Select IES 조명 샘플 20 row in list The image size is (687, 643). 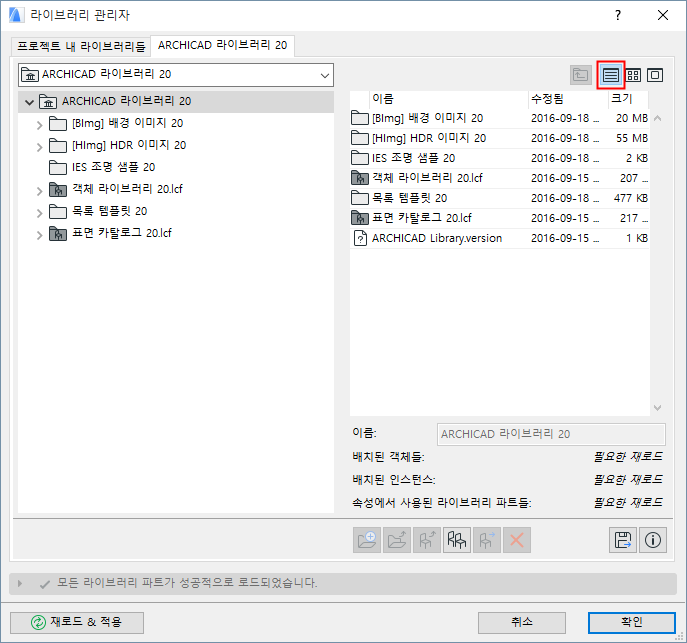click(499, 158)
